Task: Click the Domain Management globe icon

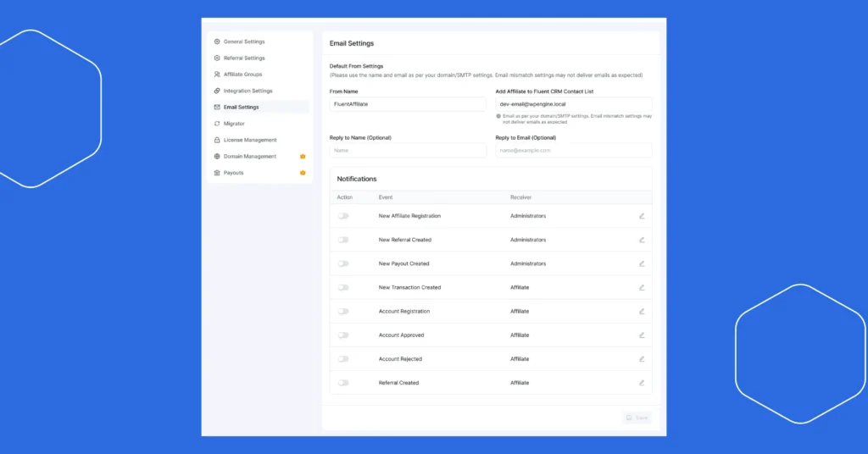Action: pos(217,157)
